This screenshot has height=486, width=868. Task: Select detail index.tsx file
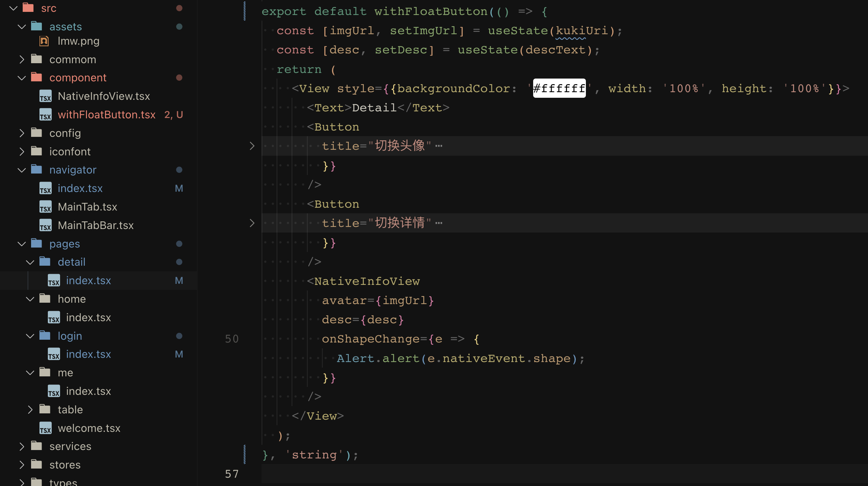89,280
